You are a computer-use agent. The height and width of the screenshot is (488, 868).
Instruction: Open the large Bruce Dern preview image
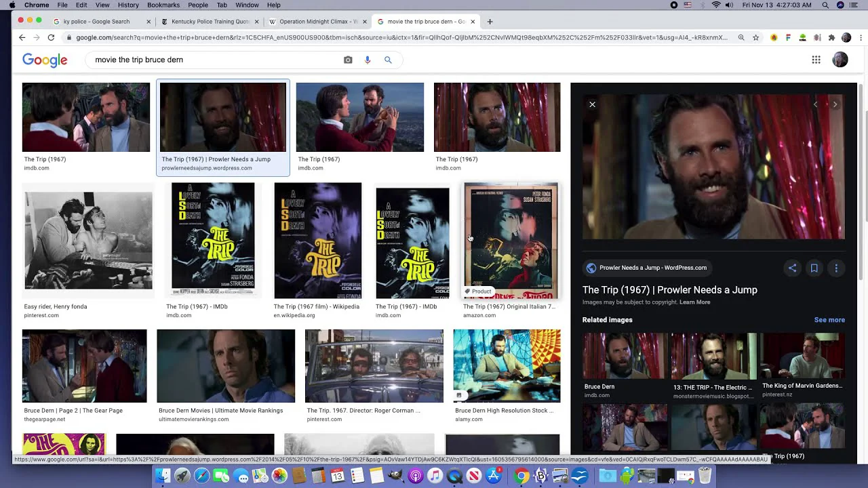point(713,167)
